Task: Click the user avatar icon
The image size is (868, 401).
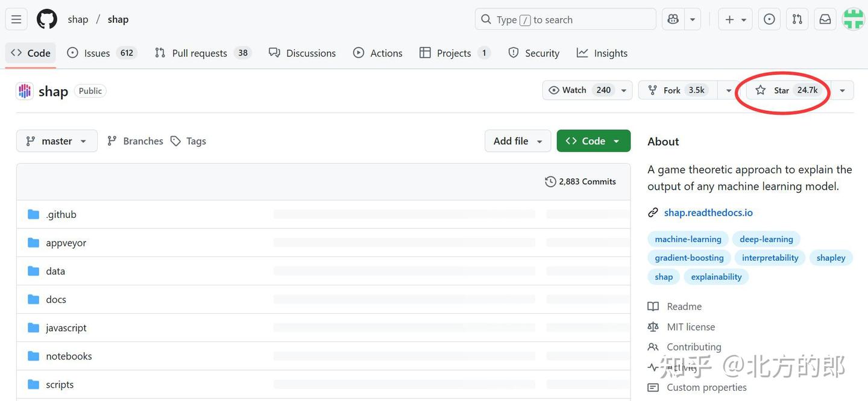Action: tap(853, 19)
